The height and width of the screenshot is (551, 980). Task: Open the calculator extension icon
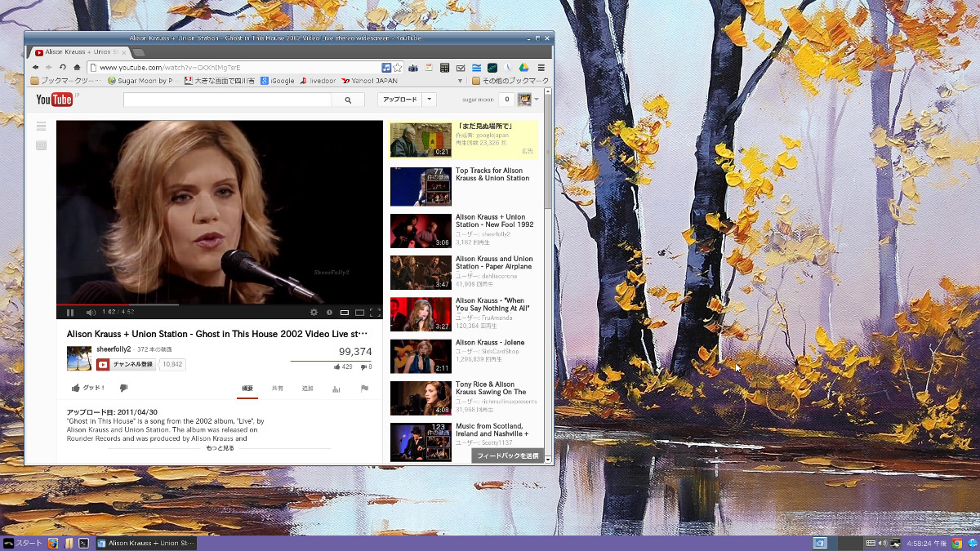click(445, 67)
